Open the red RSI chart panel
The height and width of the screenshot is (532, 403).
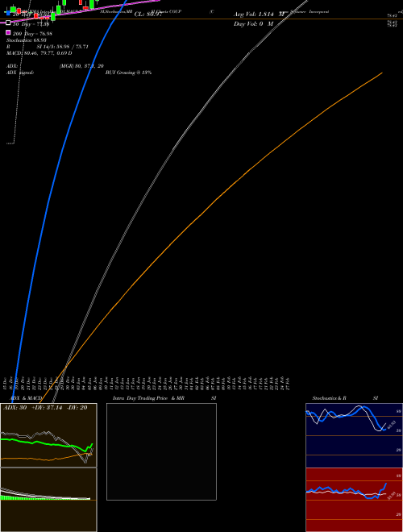pos(354,500)
